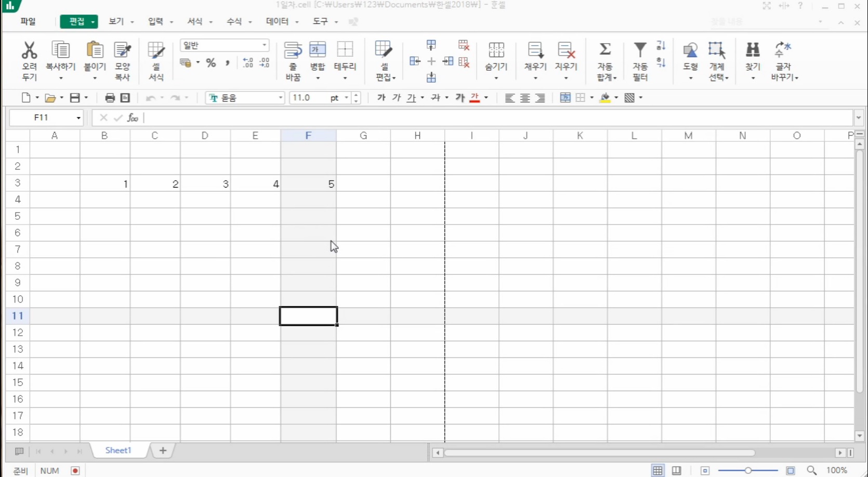Image resolution: width=868 pixels, height=477 pixels.
Task: Click the print icon in the toolbar
Action: coord(110,98)
